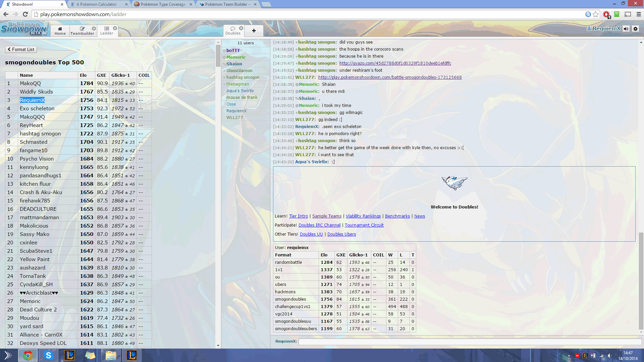
Task: Reload the page
Action: 25,14
